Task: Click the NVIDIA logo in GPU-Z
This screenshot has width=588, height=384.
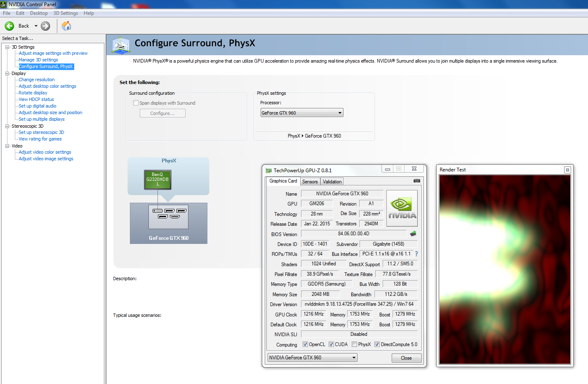Action: pos(402,208)
